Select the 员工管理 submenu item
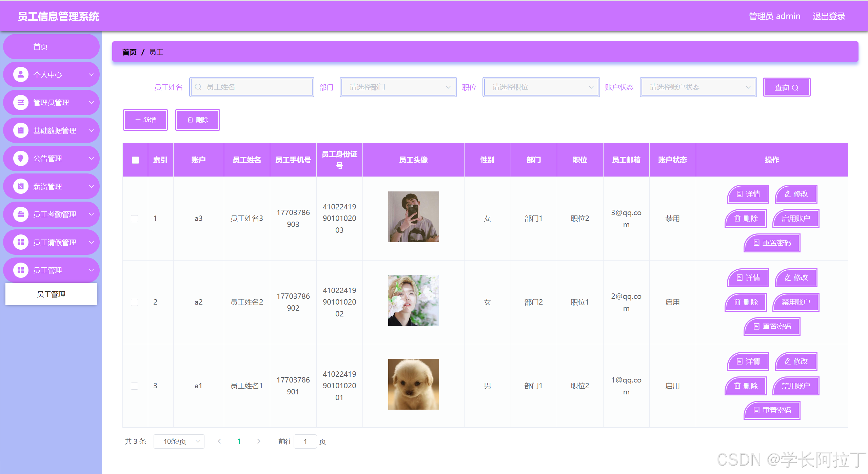Image resolution: width=868 pixels, height=474 pixels. click(51, 294)
